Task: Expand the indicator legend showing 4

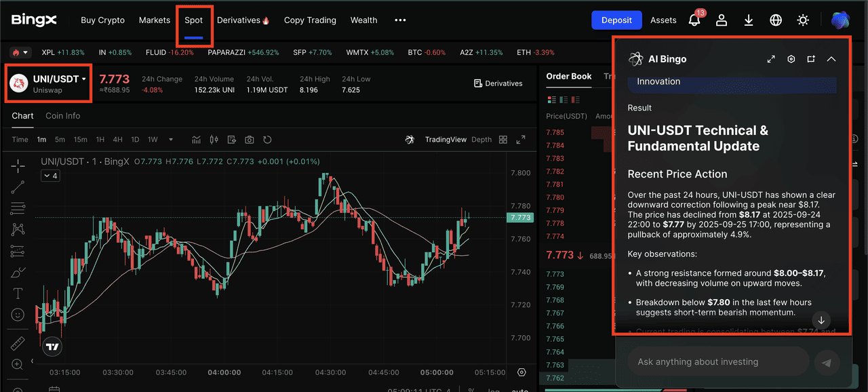Action: click(x=50, y=176)
